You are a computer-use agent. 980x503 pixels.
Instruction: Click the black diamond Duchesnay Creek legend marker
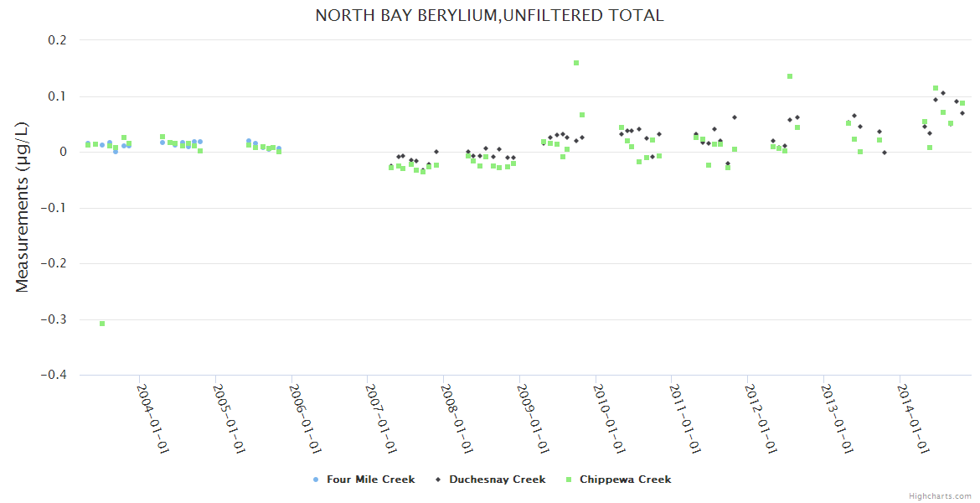coord(438,480)
